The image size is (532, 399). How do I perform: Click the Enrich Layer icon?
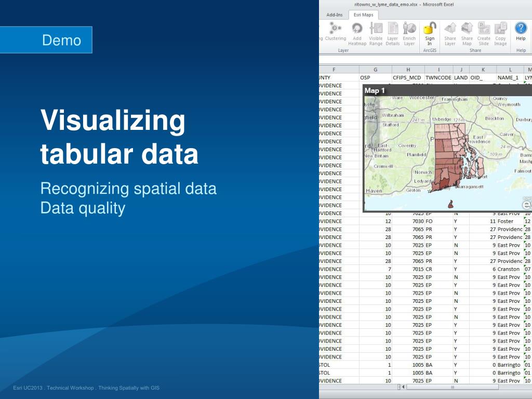click(409, 34)
